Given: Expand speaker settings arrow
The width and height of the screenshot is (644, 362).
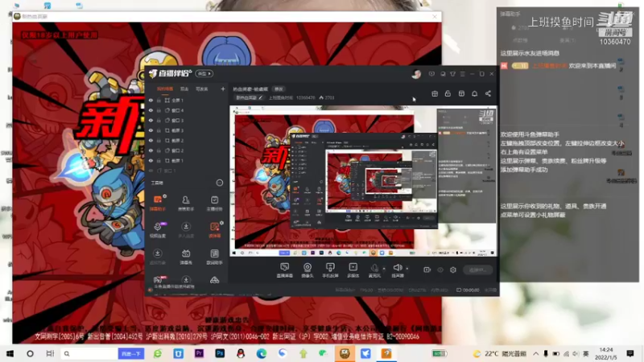Looking at the screenshot, I should (x=407, y=269).
